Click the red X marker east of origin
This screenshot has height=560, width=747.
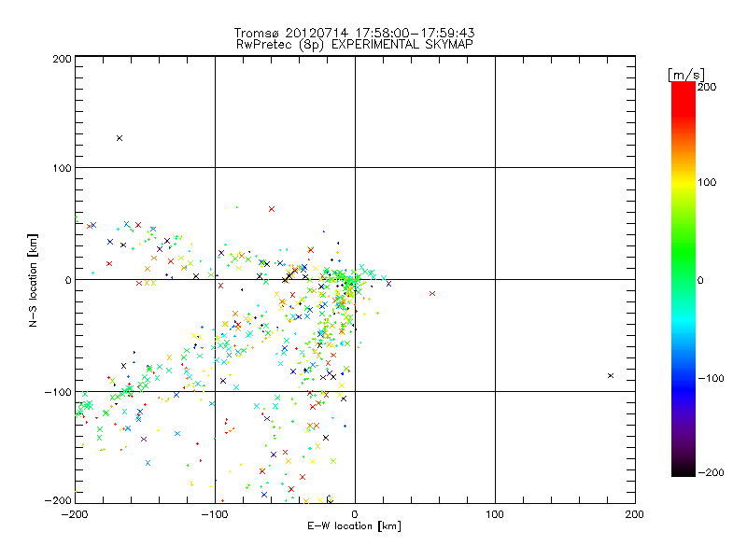click(432, 293)
